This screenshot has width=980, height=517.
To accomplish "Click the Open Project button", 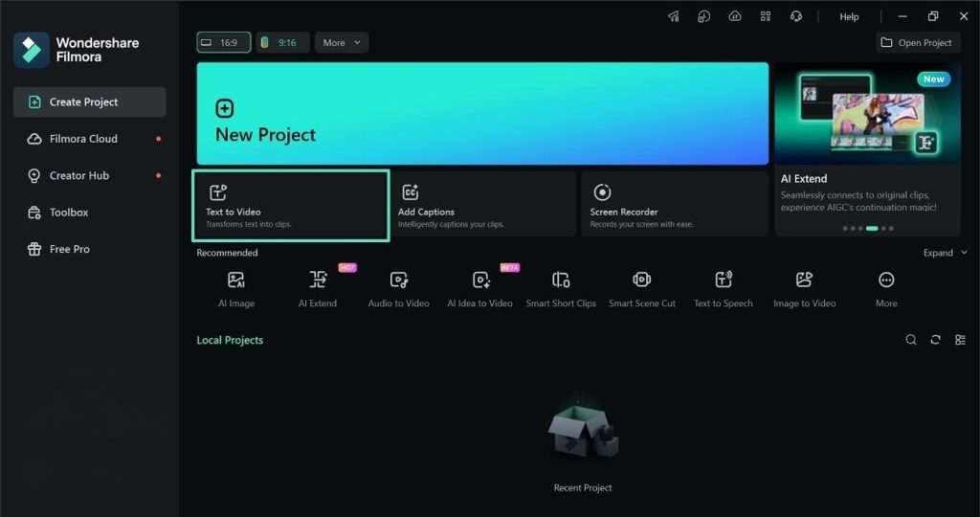I will [918, 42].
